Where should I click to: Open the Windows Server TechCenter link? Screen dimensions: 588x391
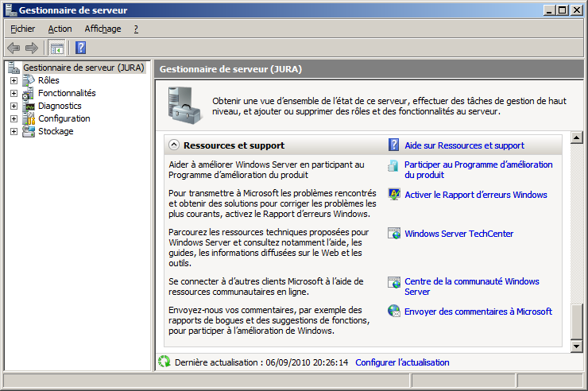(x=458, y=234)
